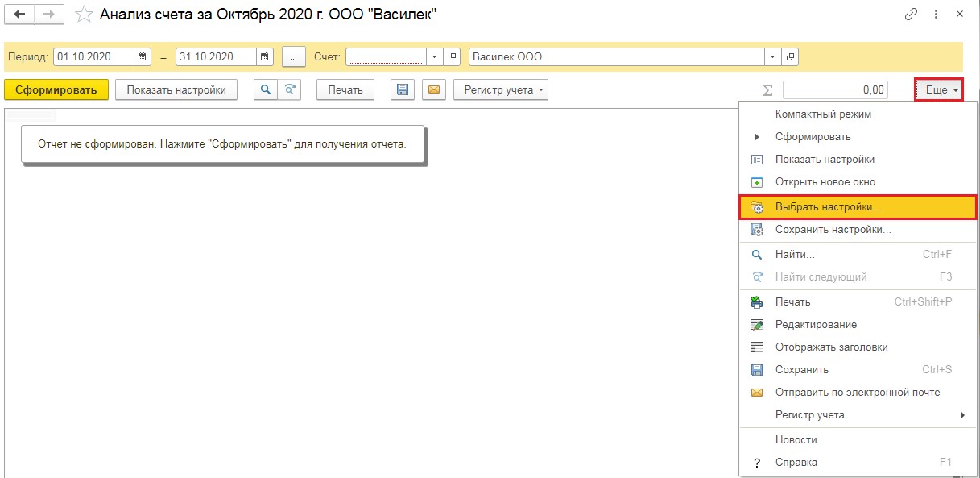The height and width of the screenshot is (478, 980).
Task: Click the Печать toolbar button
Action: (x=345, y=90)
